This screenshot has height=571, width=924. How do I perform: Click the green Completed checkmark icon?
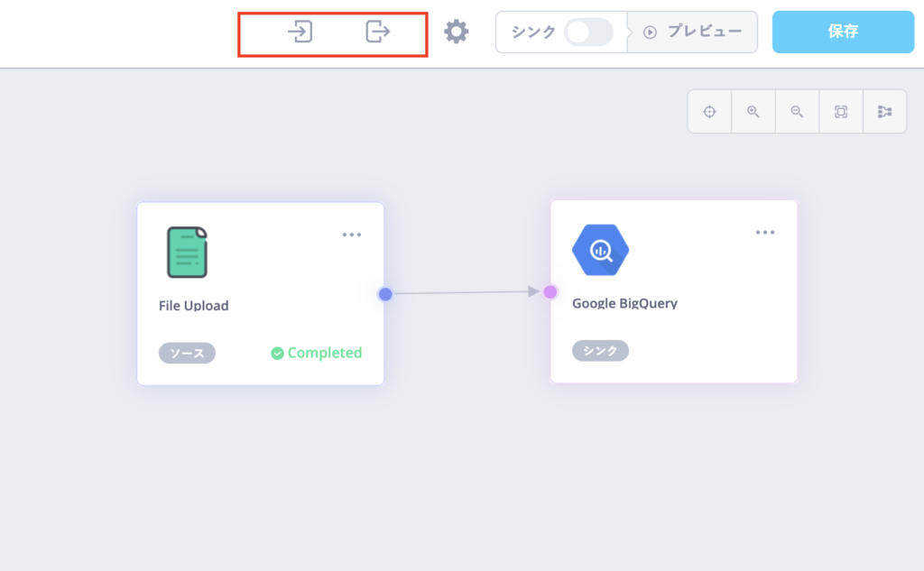(277, 353)
